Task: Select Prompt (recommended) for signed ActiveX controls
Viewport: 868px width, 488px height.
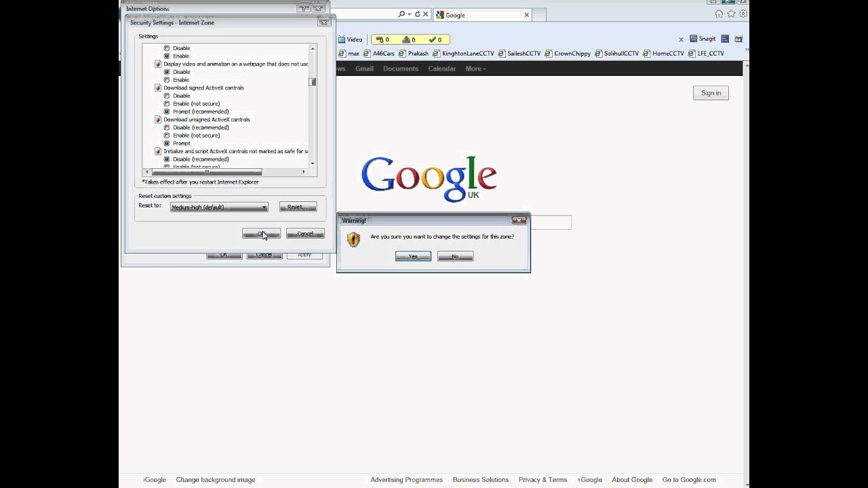Action: tap(167, 112)
